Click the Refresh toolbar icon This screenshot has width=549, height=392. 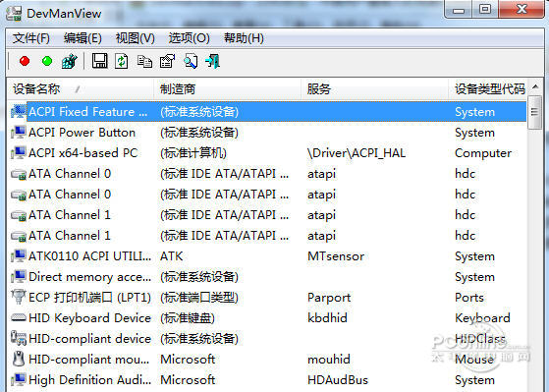pos(122,61)
